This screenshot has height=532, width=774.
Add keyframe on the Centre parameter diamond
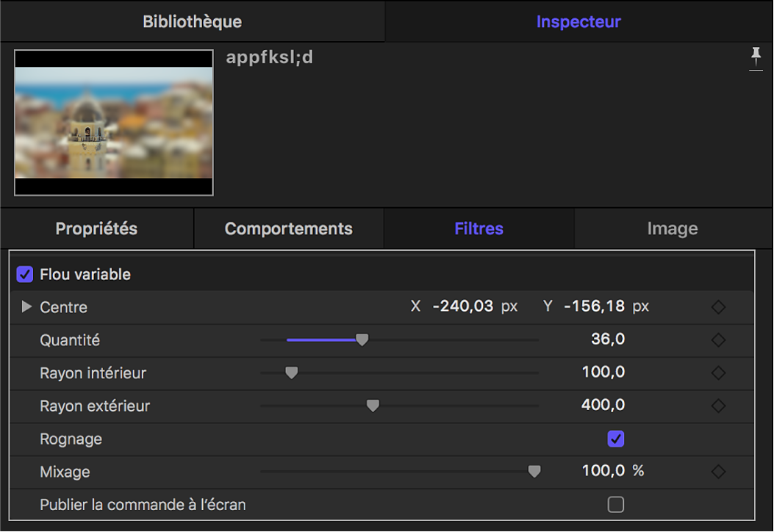pos(718,307)
